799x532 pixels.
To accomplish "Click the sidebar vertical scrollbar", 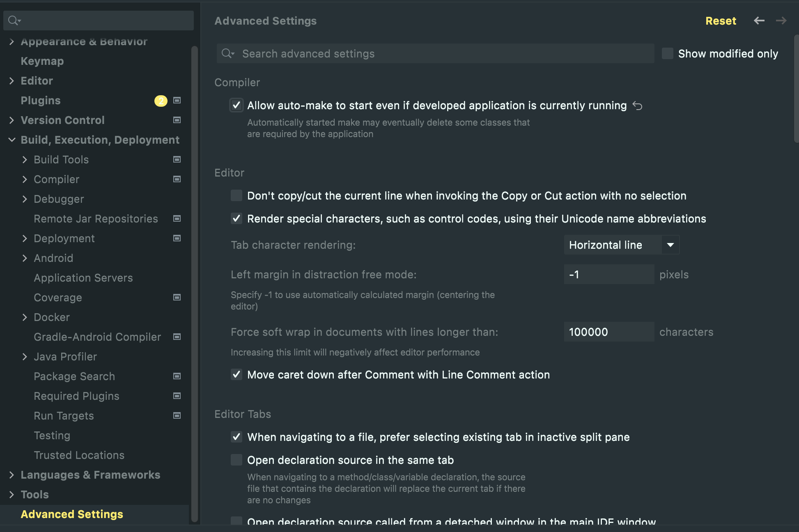I will (194, 283).
